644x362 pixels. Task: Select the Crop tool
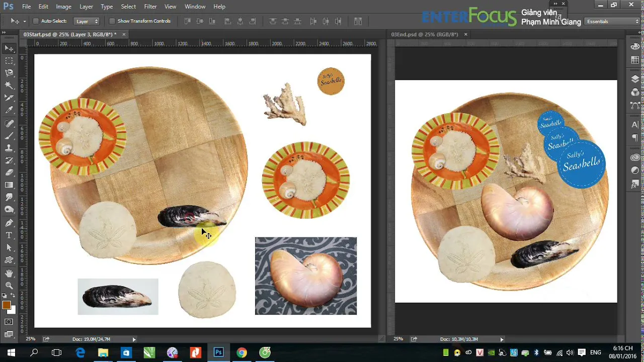click(x=9, y=98)
